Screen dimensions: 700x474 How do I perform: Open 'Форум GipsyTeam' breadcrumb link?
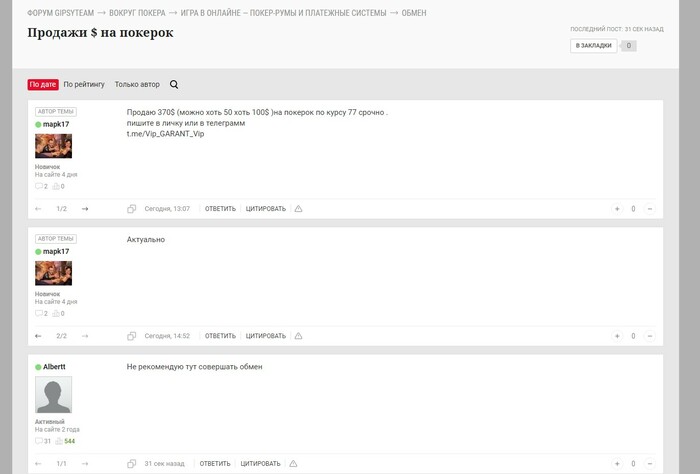pos(60,13)
